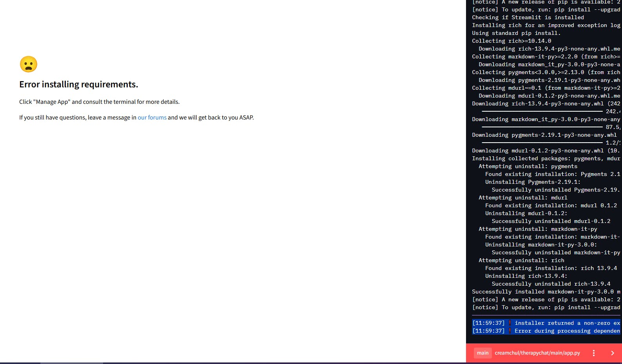
Task: Click the "main" branch badge
Action: point(482,353)
